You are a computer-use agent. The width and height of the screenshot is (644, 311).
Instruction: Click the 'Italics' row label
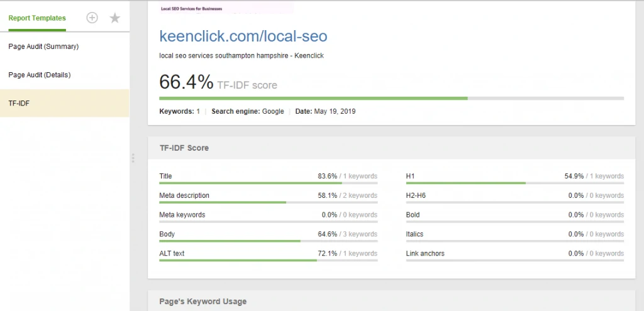(414, 234)
